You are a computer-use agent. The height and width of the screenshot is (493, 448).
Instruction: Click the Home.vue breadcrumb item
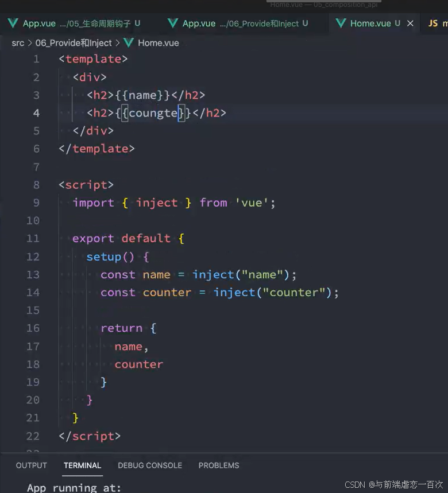point(159,43)
